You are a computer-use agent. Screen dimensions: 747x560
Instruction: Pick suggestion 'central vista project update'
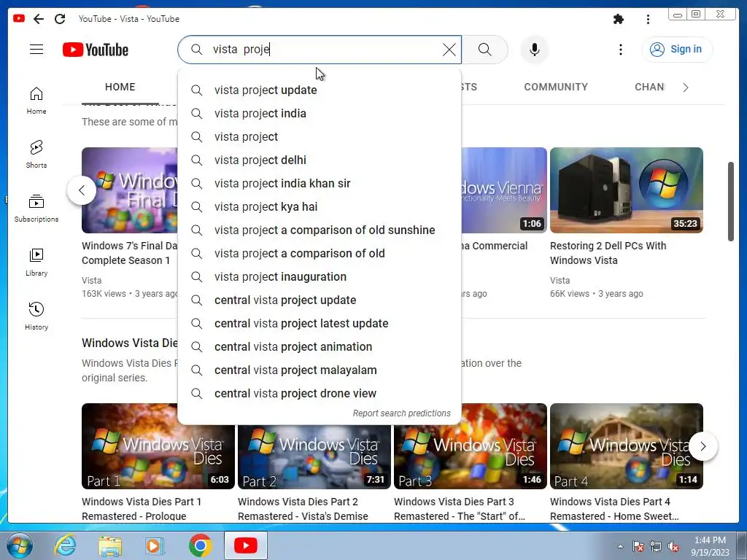pyautogui.click(x=320, y=300)
